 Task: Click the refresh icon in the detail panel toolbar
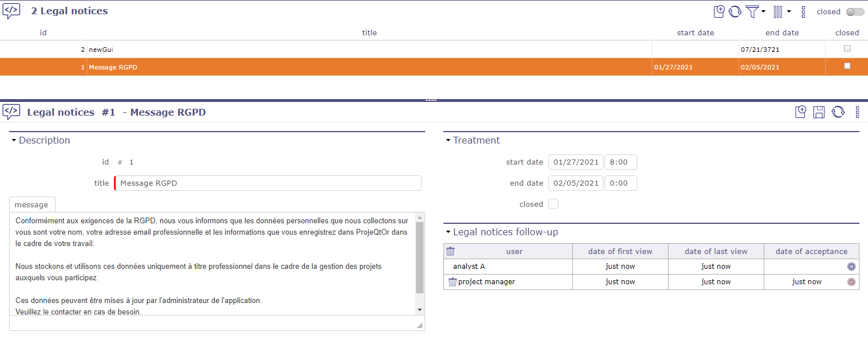tap(838, 112)
